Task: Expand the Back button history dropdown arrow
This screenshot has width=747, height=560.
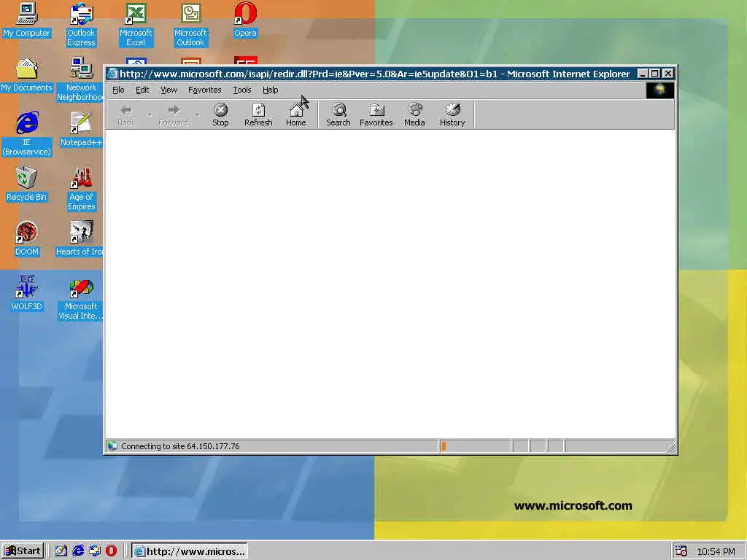Action: tap(150, 114)
